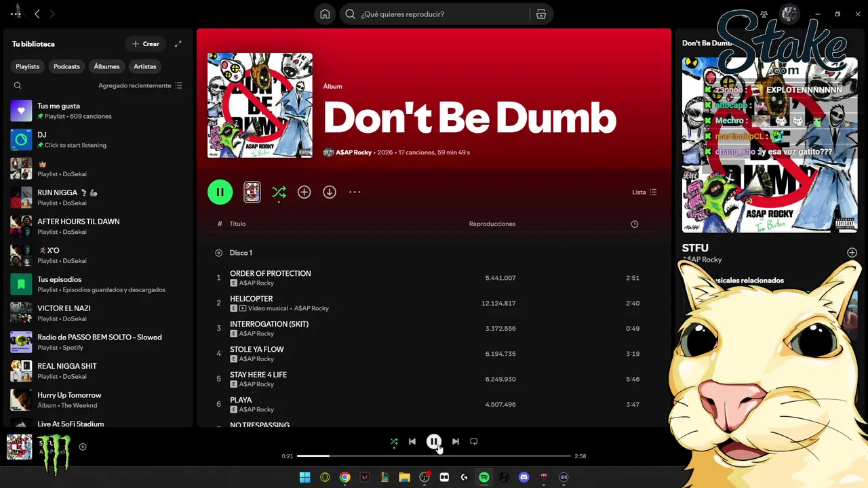868x488 pixels.
Task: Toggle repeat in bottom player bar
Action: pyautogui.click(x=474, y=441)
